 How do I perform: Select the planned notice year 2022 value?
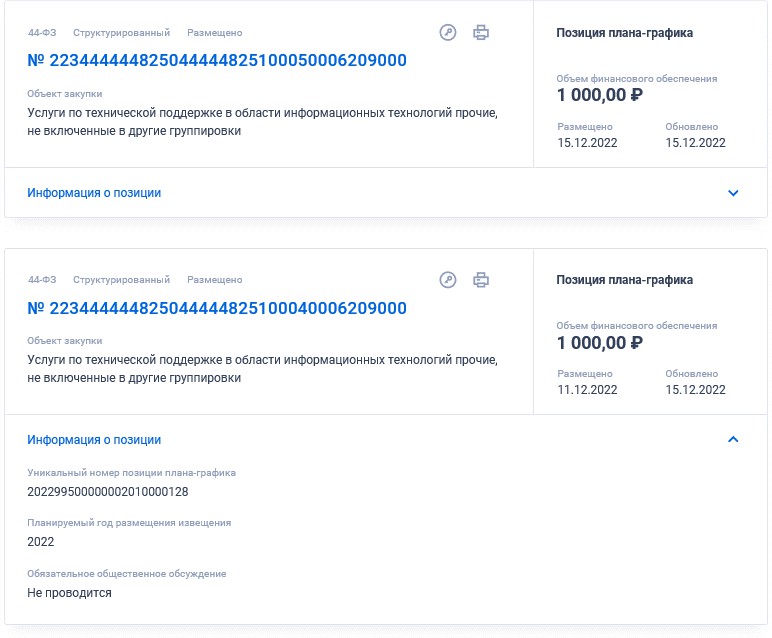(40, 542)
